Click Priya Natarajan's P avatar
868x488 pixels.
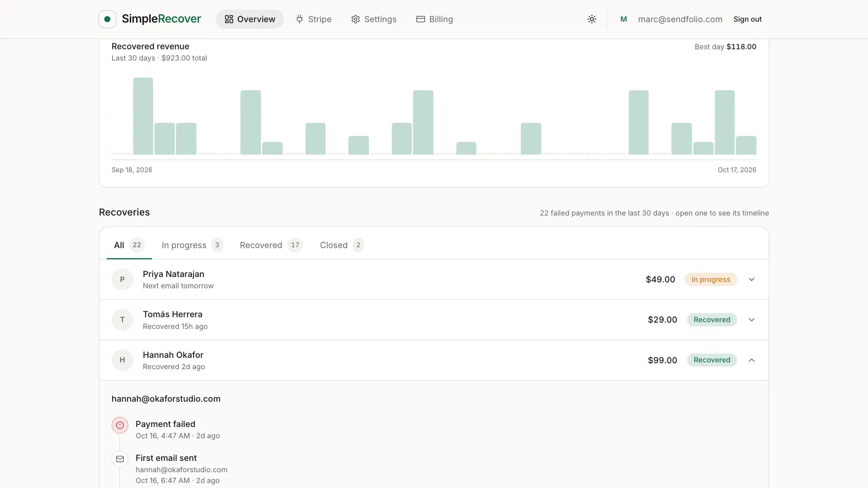pyautogui.click(x=122, y=279)
